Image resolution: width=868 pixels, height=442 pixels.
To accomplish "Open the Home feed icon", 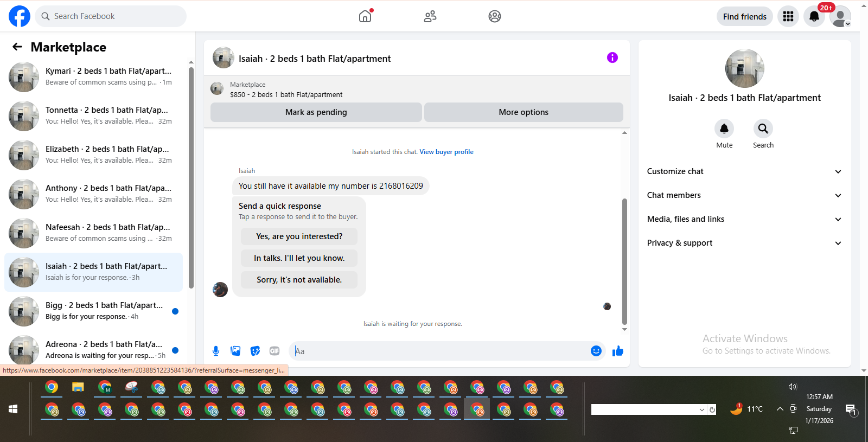I will (366, 16).
